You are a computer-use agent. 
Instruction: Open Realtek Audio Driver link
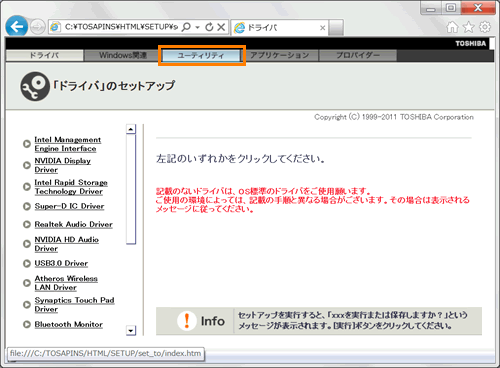pyautogui.click(x=73, y=224)
